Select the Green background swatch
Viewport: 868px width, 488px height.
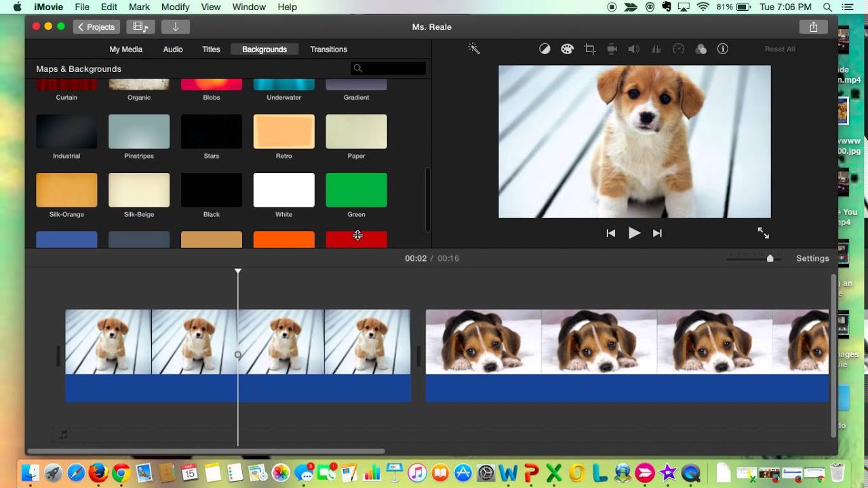pos(356,190)
